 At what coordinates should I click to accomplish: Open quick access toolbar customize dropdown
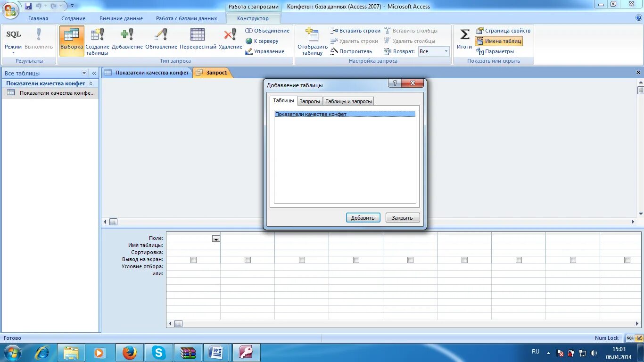73,6
